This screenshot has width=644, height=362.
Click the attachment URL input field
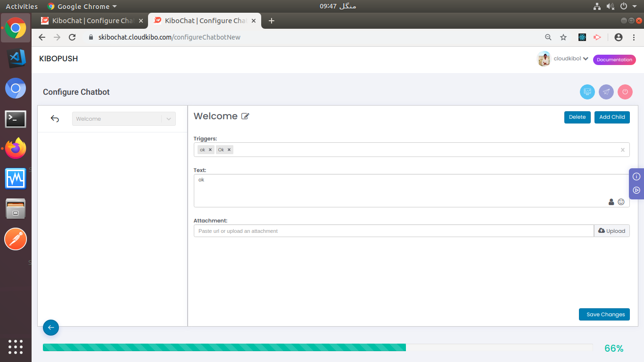394,231
